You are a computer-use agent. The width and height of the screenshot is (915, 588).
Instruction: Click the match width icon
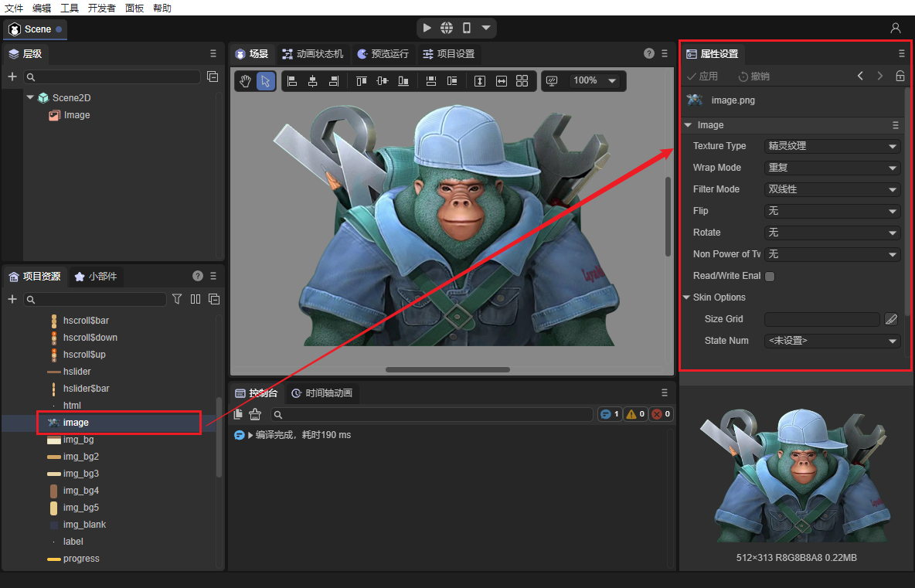tap(502, 81)
